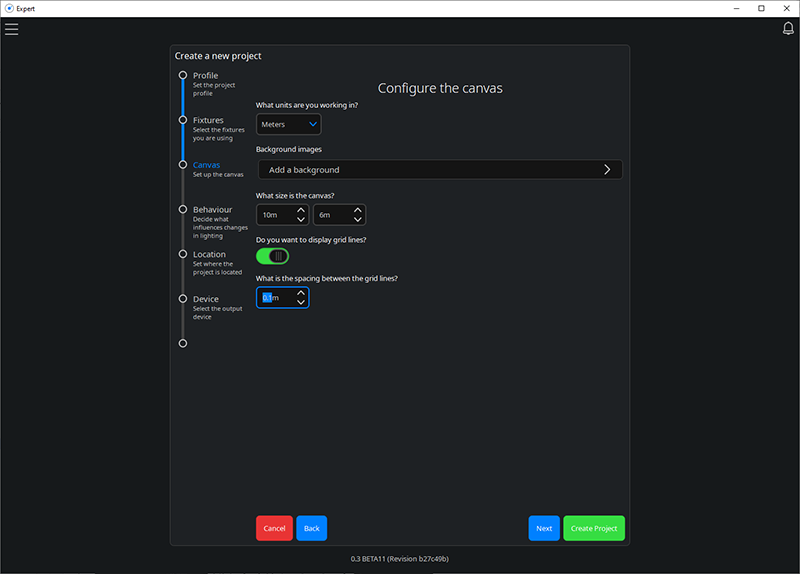Increase canvas width with up arrow

(301, 210)
